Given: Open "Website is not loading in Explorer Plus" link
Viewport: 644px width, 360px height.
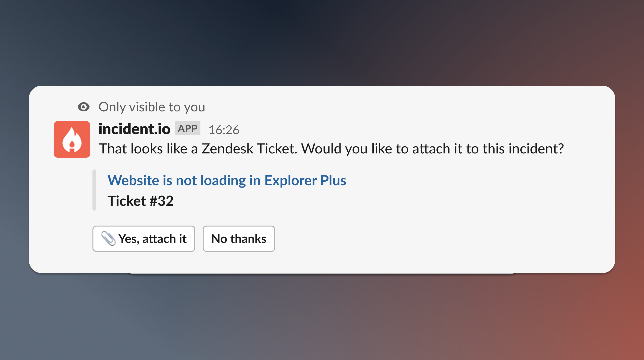Looking at the screenshot, I should tap(227, 180).
